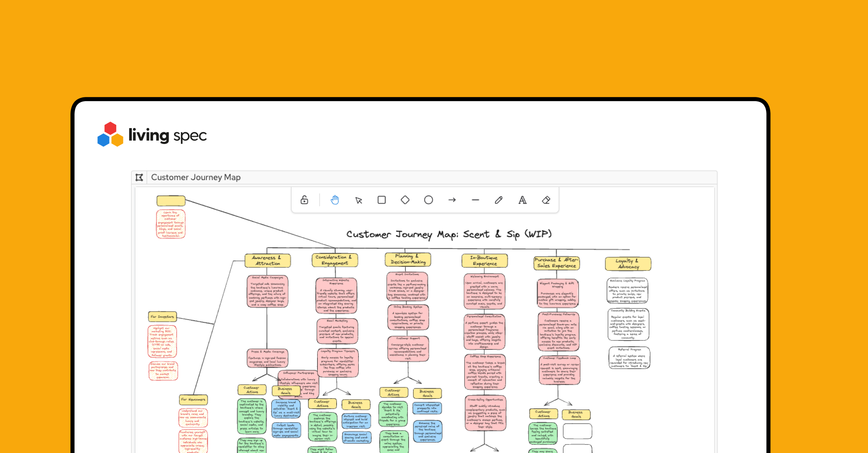Select the Line tool
The image size is (868, 453).
tap(475, 200)
